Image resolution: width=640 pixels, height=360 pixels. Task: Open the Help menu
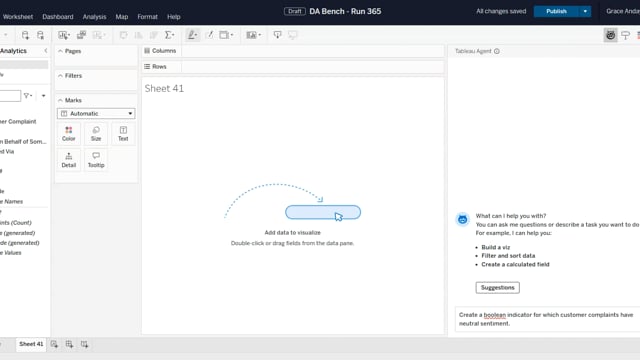(173, 17)
